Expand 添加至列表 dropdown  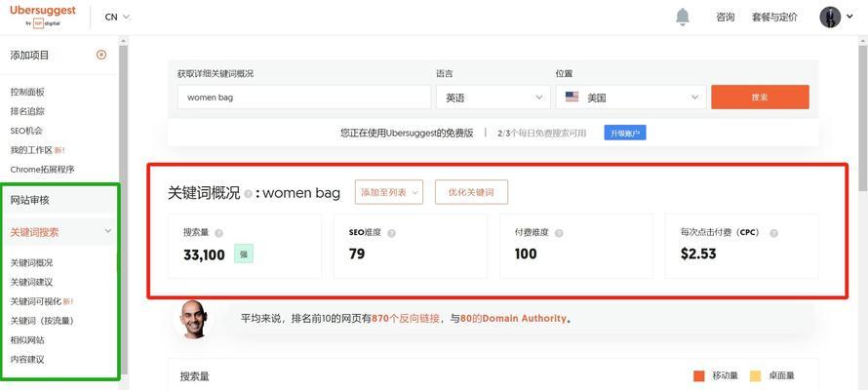click(x=388, y=192)
